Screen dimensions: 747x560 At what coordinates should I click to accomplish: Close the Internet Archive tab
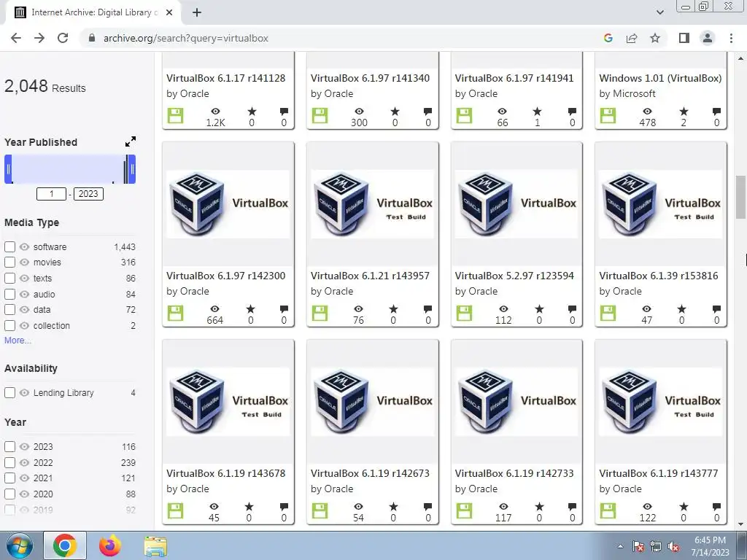(169, 13)
